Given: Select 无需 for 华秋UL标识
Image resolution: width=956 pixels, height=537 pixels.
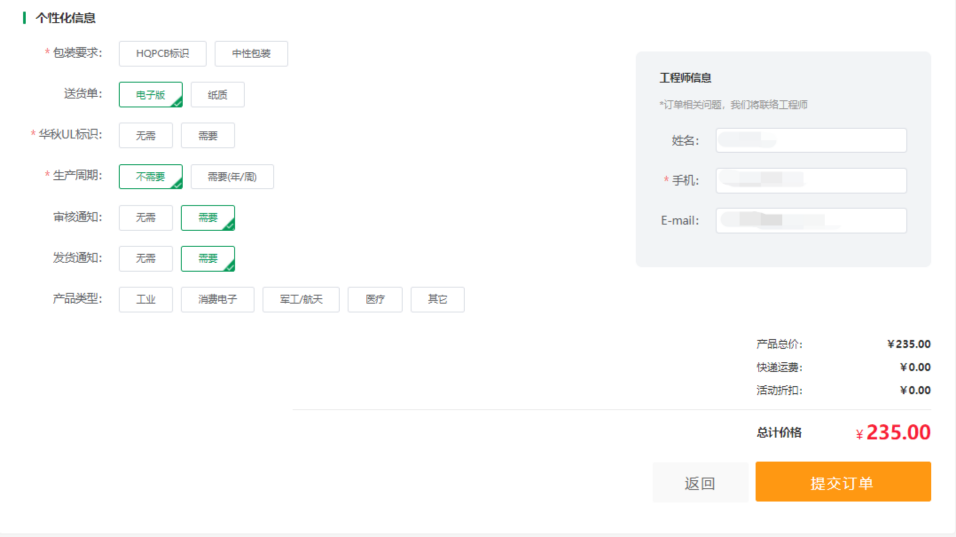Looking at the screenshot, I should pyautogui.click(x=145, y=136).
